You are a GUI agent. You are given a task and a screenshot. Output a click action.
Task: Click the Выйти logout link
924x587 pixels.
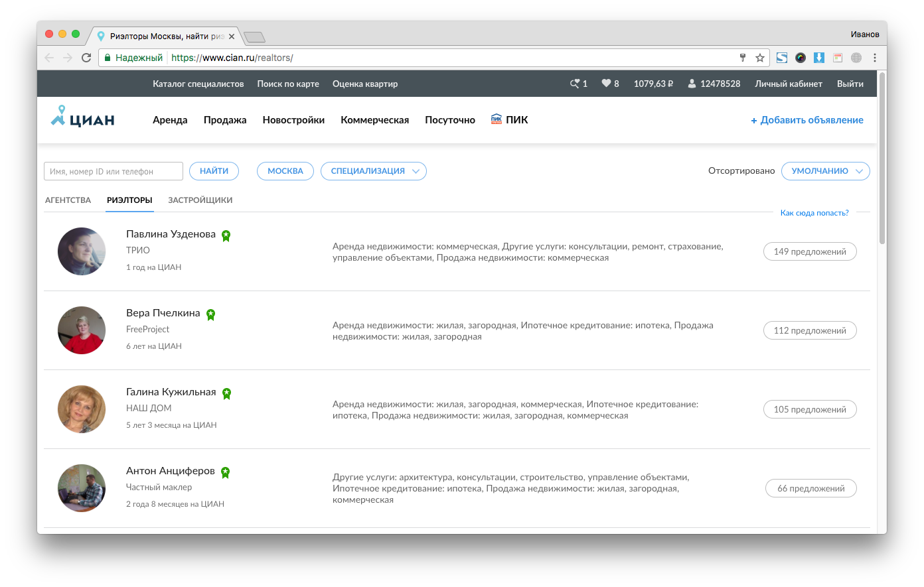pyautogui.click(x=850, y=84)
